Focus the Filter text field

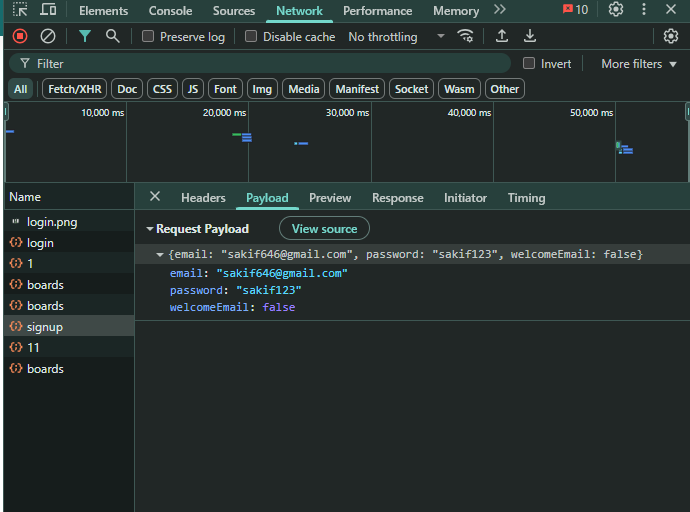(x=260, y=64)
